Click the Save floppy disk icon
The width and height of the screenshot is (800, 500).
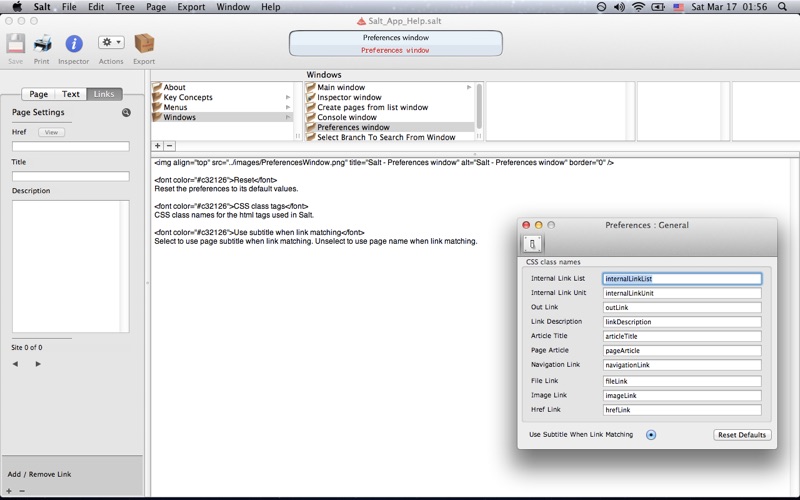click(x=15, y=44)
